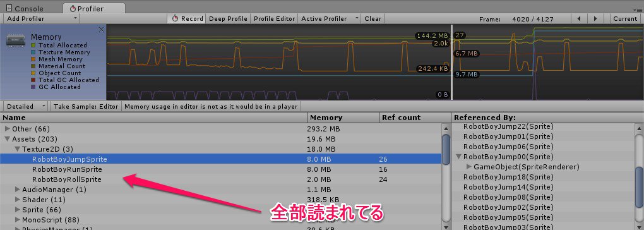Click the 9.7 MB graph label
Screen dimensions: 644x230
[467, 75]
